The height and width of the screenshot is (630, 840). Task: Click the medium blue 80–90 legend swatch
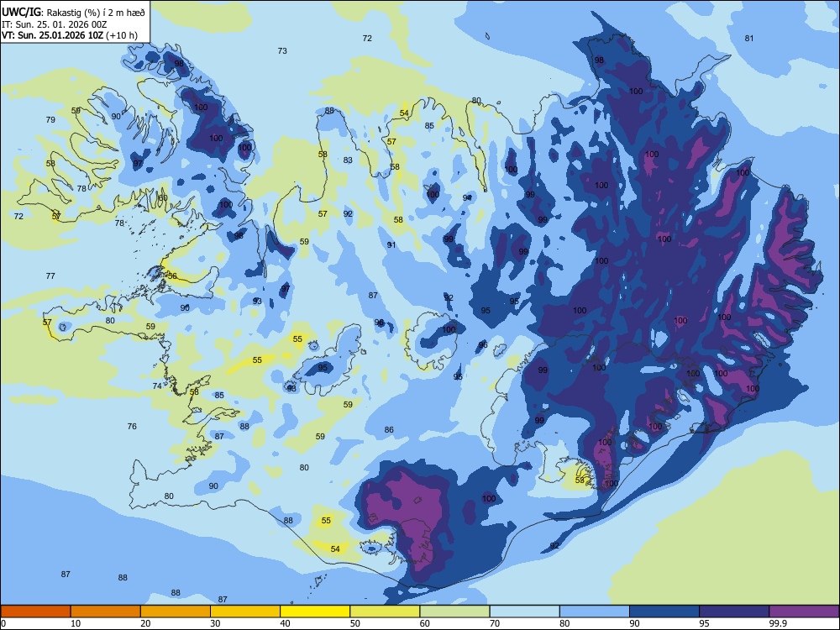[x=595, y=612]
